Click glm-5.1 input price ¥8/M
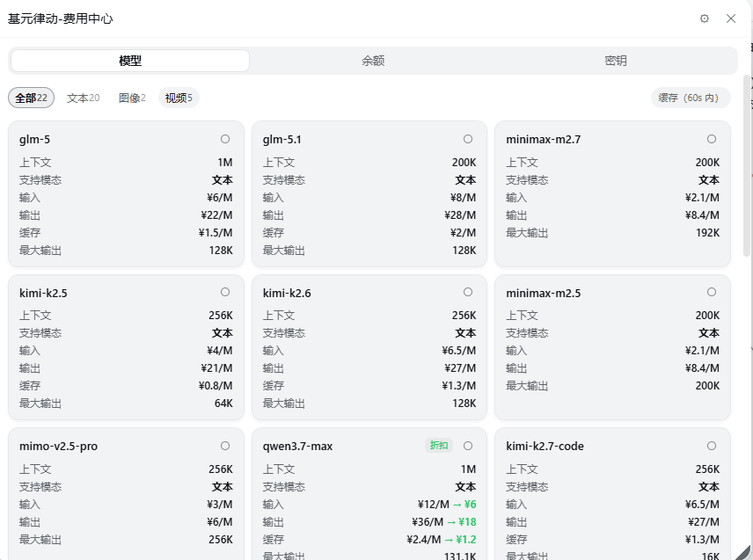The width and height of the screenshot is (753, 560). [x=463, y=198]
